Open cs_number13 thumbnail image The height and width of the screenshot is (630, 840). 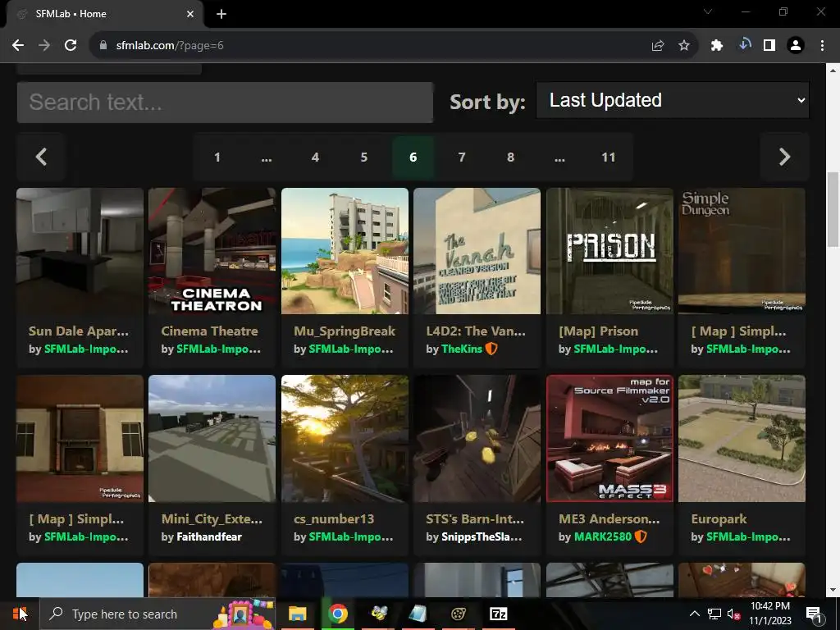click(345, 438)
